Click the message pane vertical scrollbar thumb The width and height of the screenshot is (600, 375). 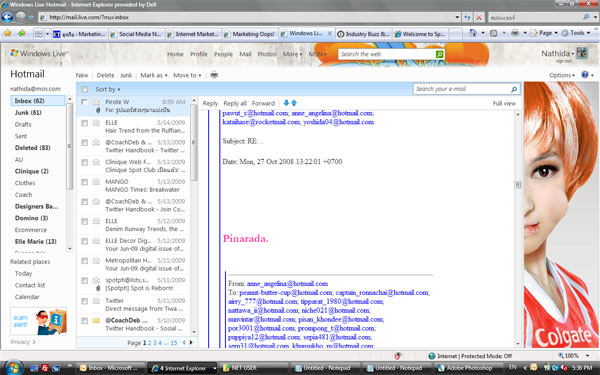tap(518, 184)
